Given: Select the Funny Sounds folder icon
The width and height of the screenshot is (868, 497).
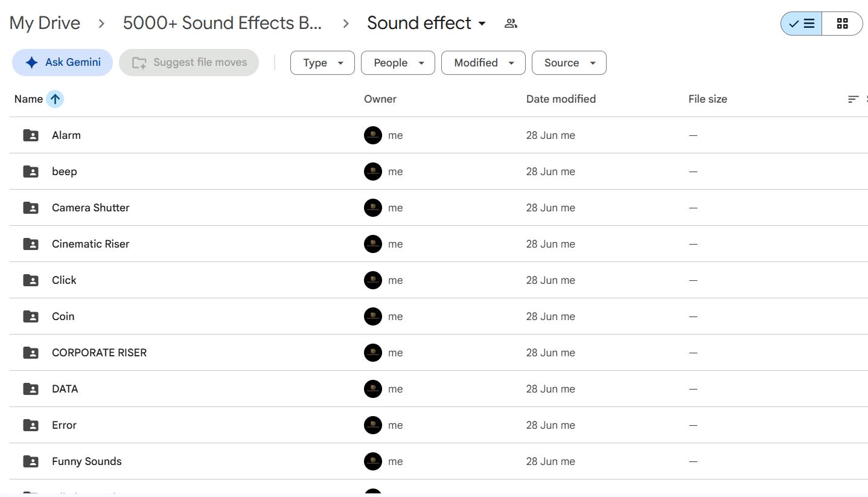Looking at the screenshot, I should [31, 461].
